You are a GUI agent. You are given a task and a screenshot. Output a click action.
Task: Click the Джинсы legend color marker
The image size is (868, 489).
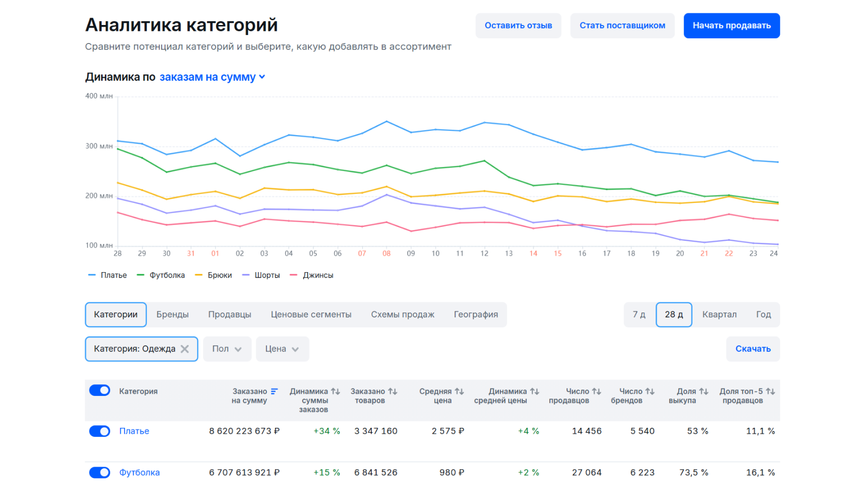(x=293, y=275)
